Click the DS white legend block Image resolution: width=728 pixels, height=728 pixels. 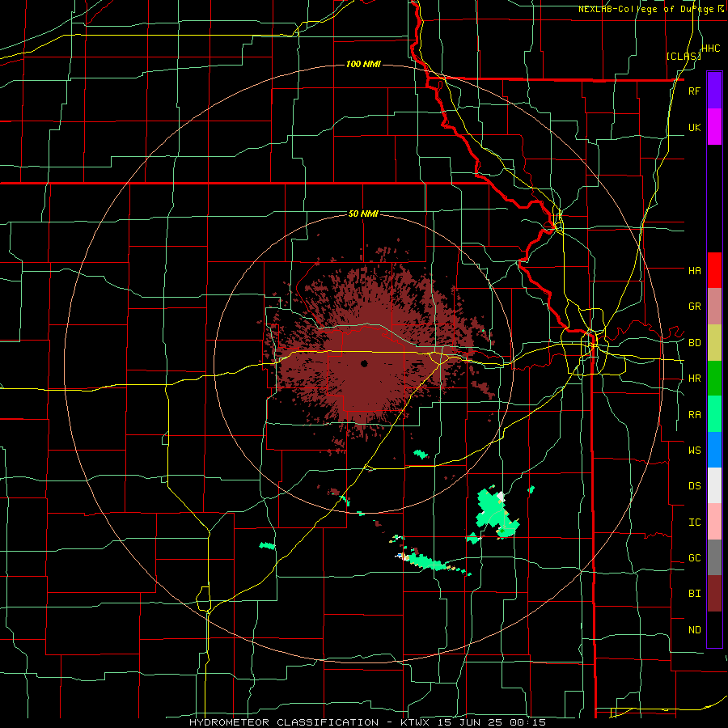pyautogui.click(x=714, y=485)
